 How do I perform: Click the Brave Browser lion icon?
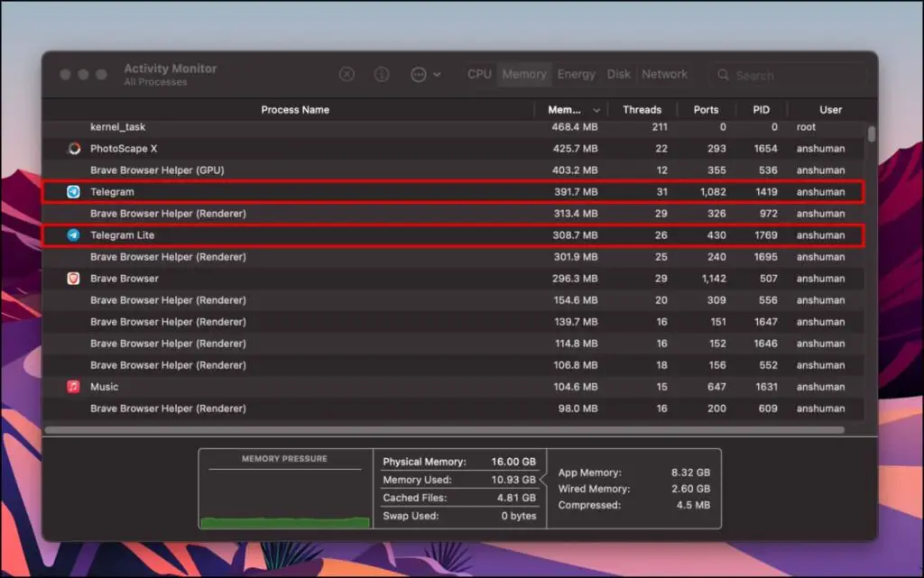pyautogui.click(x=74, y=279)
